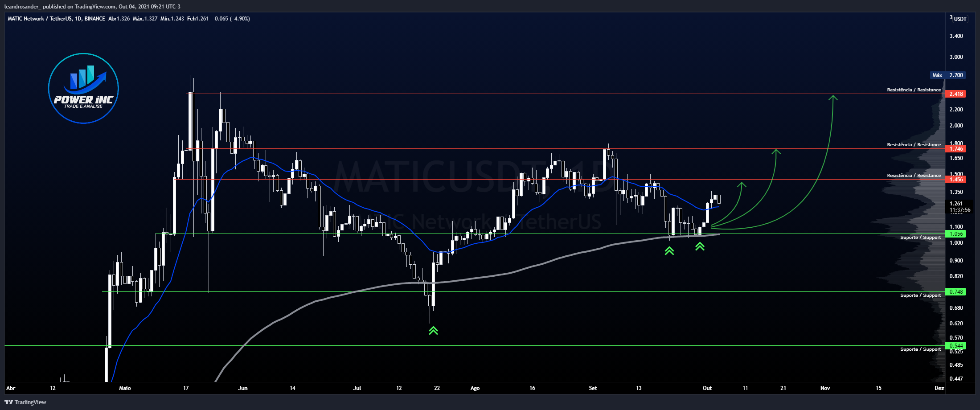Click the 2.000 tick on price axis

pos(956,126)
